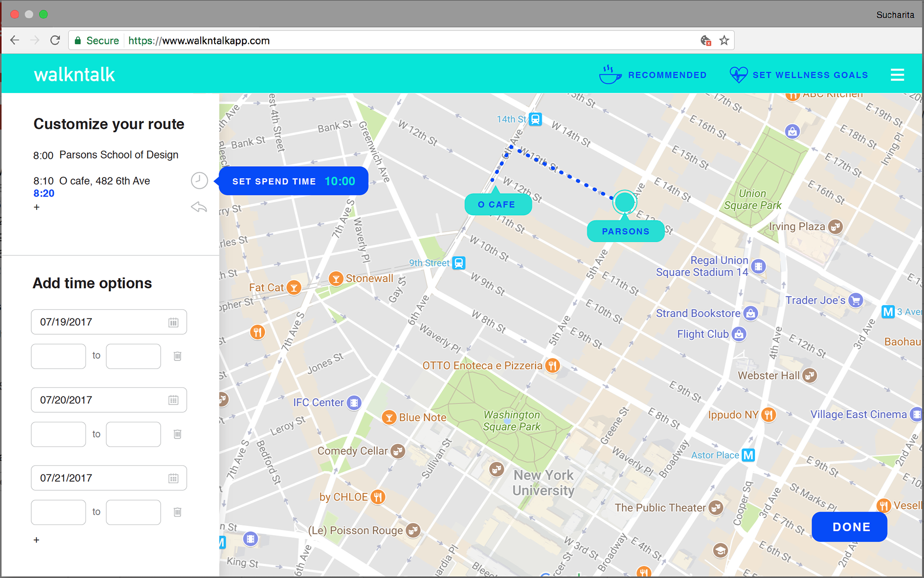Screen dimensions: 924x578
Task: Click the Astor Place metro icon
Action: [748, 455]
